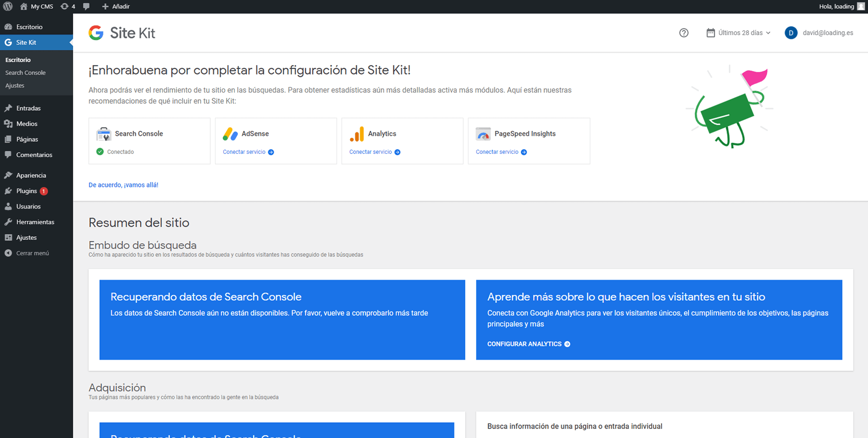Open My CMS site home link
This screenshot has width=868, height=438.
click(37, 6)
